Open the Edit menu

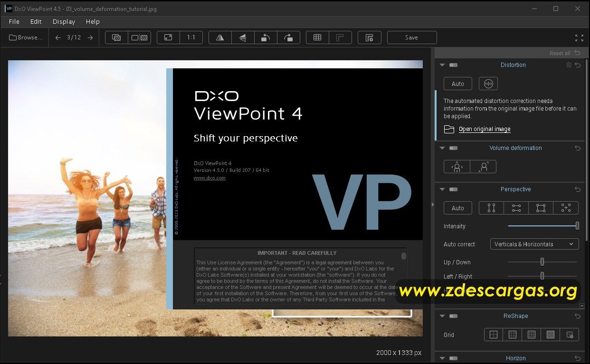[x=36, y=21]
